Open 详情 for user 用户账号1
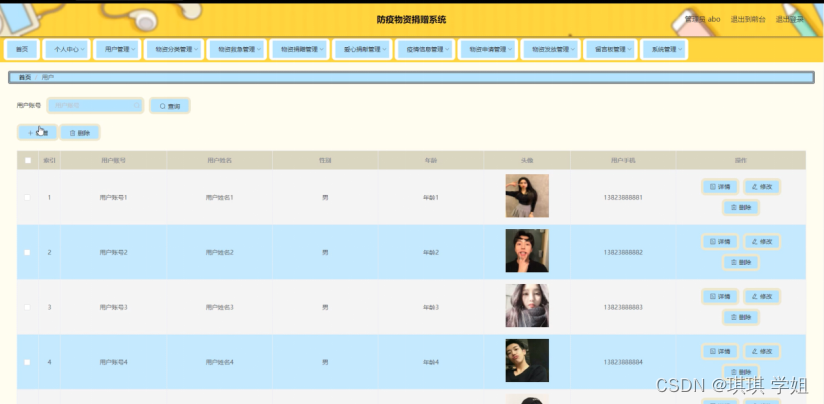 720,187
